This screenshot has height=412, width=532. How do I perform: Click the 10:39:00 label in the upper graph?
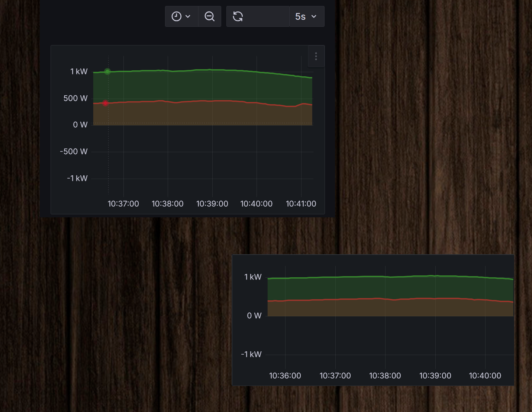point(212,204)
